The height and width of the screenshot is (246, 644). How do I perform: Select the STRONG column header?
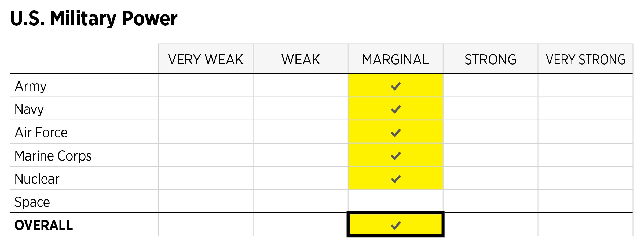click(x=491, y=59)
